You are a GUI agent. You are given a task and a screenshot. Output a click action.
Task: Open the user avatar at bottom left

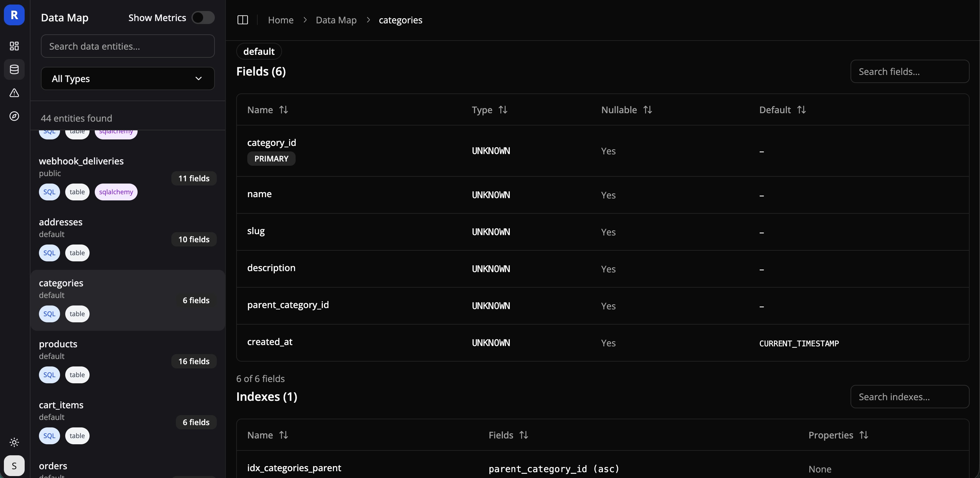coord(14,465)
